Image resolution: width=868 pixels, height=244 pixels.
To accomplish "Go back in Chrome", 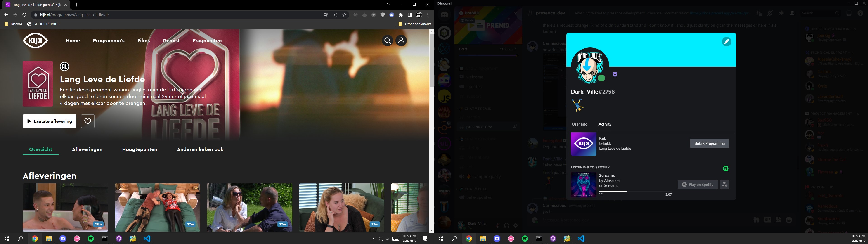I will (x=6, y=15).
